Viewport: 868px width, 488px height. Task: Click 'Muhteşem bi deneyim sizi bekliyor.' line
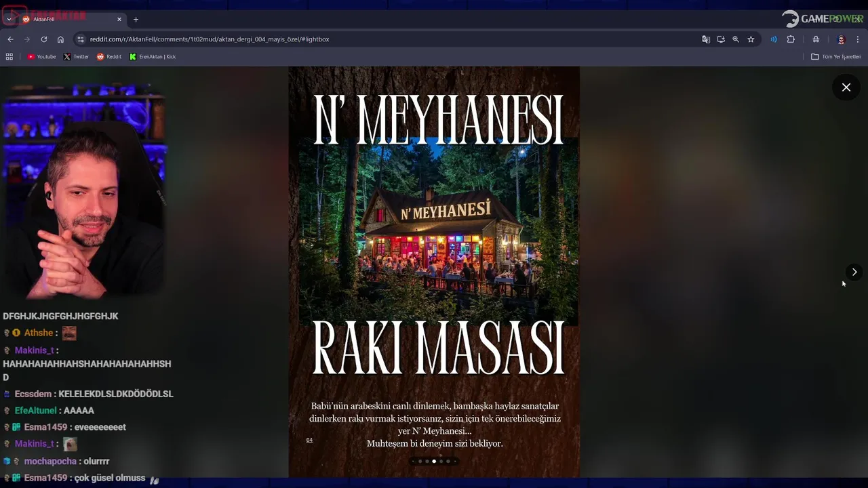click(x=435, y=444)
